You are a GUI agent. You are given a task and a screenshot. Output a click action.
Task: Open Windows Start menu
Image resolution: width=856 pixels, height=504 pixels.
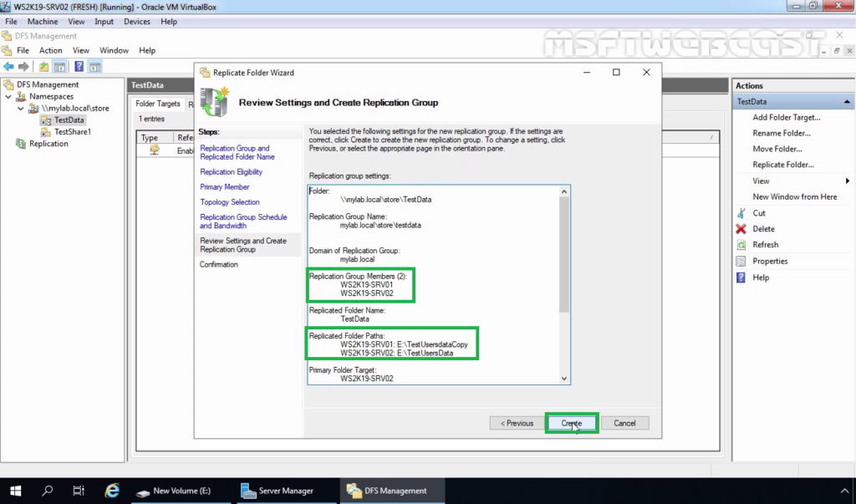click(15, 491)
